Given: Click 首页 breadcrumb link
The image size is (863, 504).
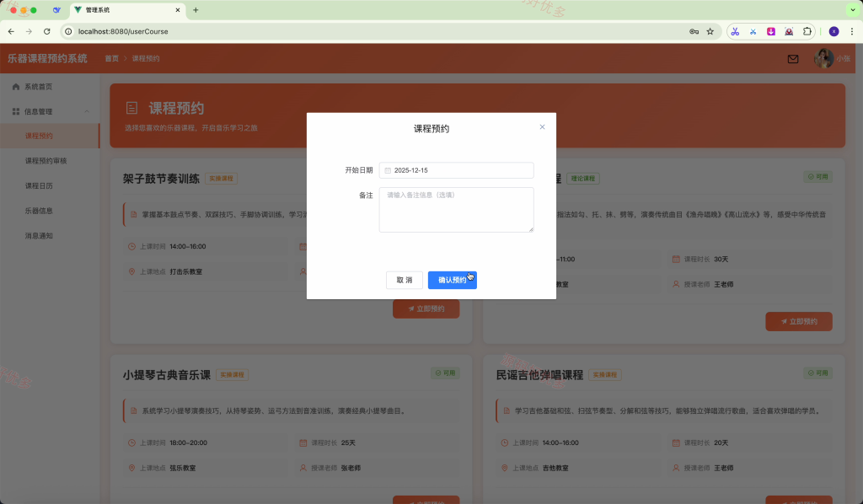Looking at the screenshot, I should 112,58.
